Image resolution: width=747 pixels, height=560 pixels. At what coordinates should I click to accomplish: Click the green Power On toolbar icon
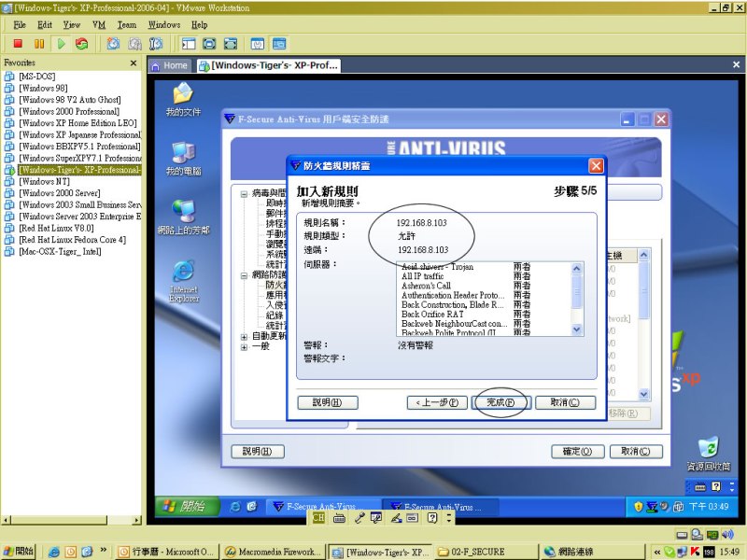pos(61,44)
